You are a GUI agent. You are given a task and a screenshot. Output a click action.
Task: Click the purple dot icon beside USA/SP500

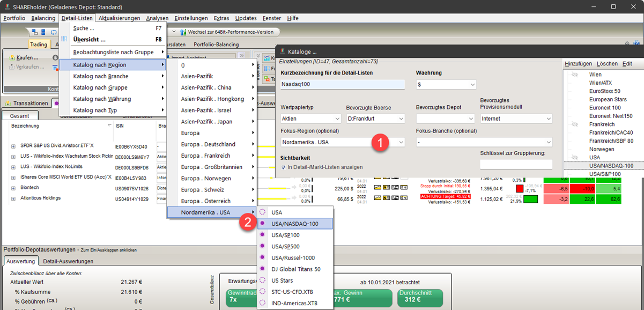tap(262, 247)
